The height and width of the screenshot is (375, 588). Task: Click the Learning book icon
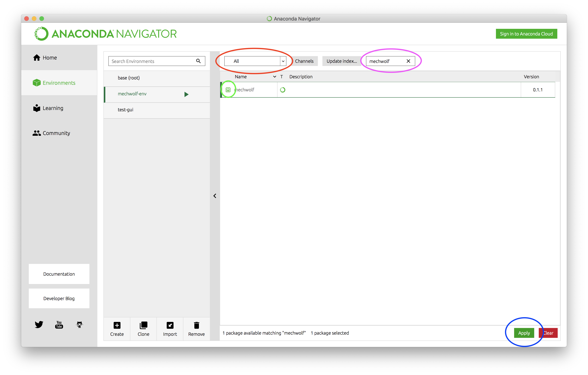click(x=37, y=108)
